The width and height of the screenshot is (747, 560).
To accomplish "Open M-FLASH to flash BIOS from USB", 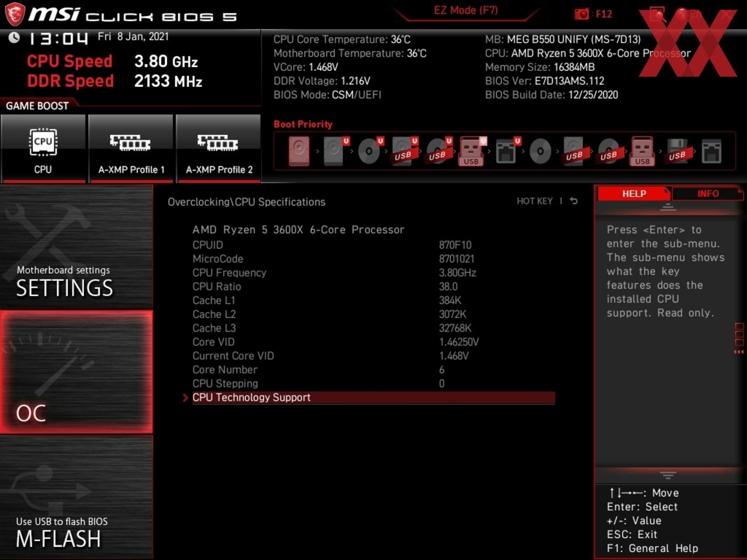I will tap(76, 498).
